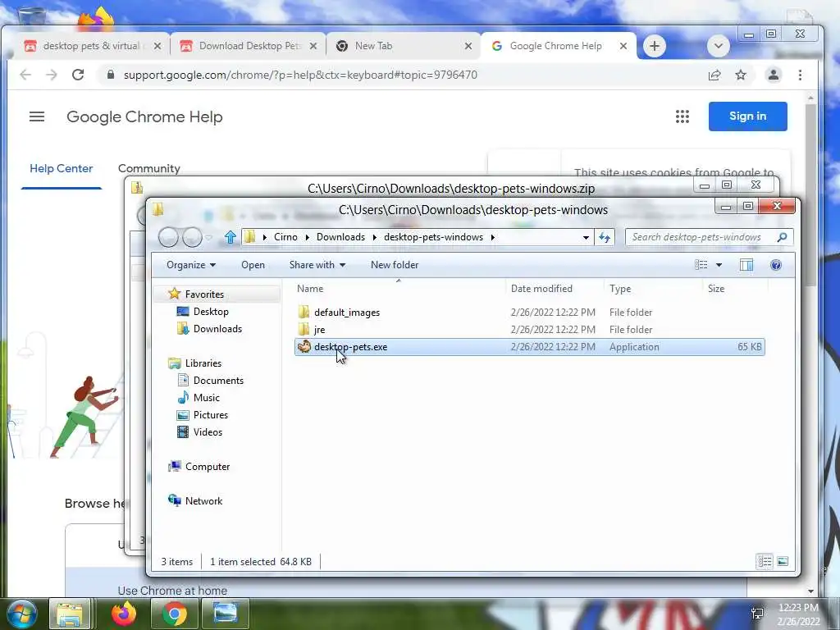Click the Explorer forward navigation button
Image resolution: width=840 pixels, height=630 pixels.
tap(192, 237)
